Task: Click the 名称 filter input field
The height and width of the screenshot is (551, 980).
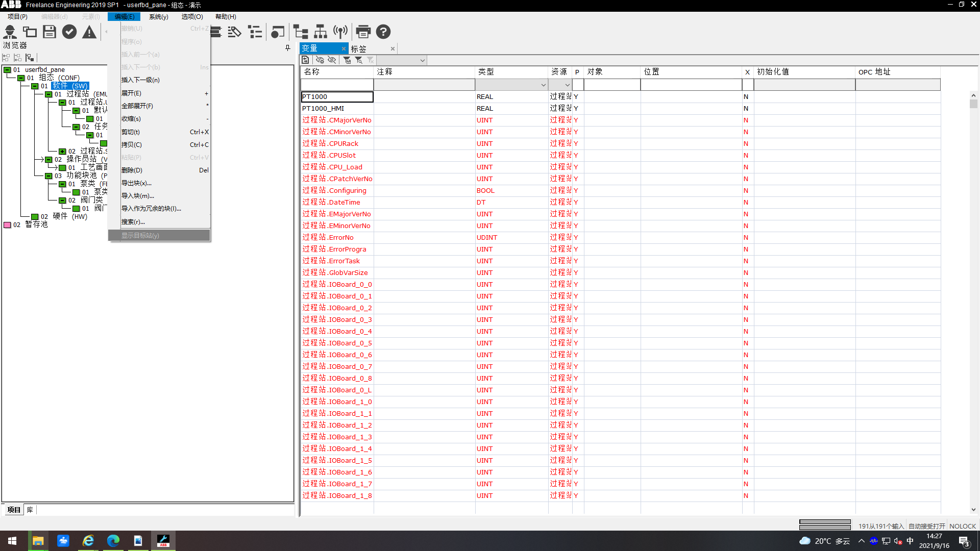Action: [x=337, y=85]
